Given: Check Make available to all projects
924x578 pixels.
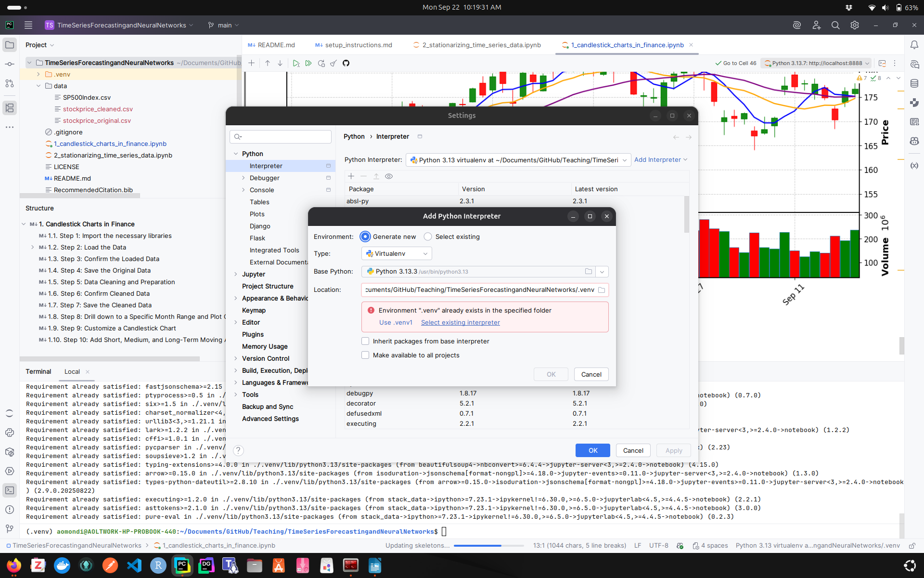Looking at the screenshot, I should click(365, 355).
